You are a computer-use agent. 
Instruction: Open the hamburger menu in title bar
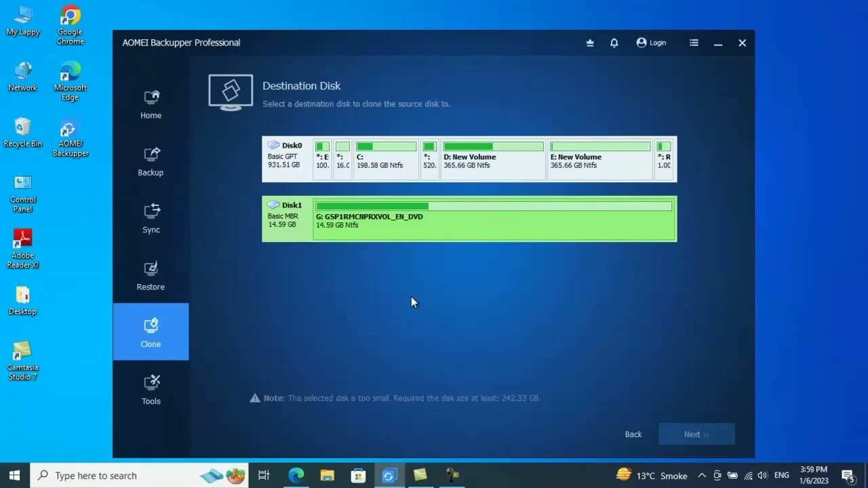coord(694,43)
